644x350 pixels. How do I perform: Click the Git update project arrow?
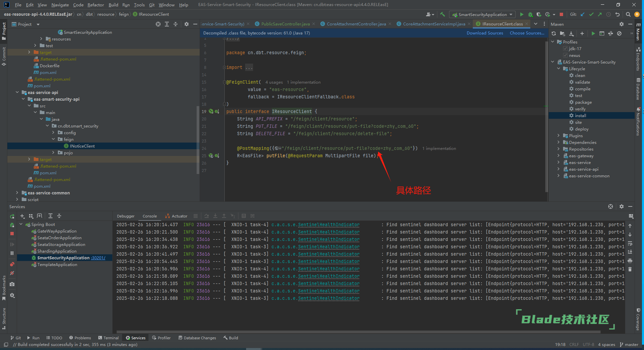tap(582, 14)
